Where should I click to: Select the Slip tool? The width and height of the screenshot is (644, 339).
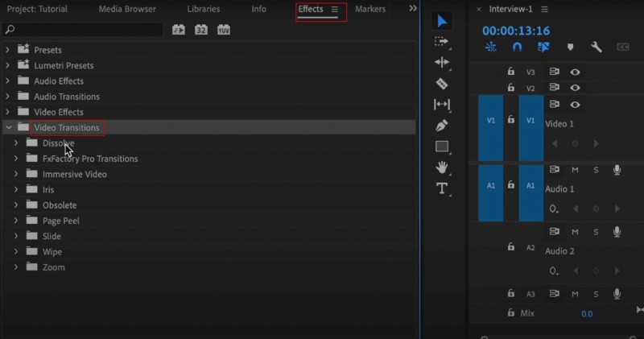pos(442,105)
